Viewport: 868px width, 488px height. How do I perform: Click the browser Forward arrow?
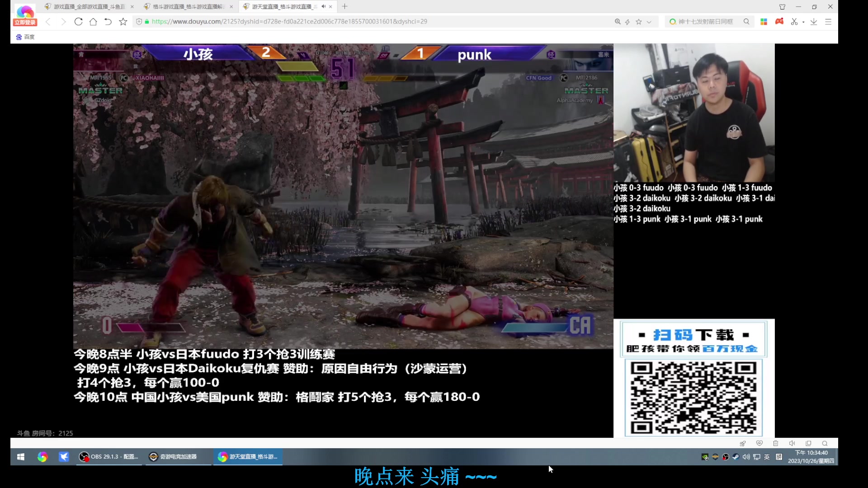(x=63, y=22)
